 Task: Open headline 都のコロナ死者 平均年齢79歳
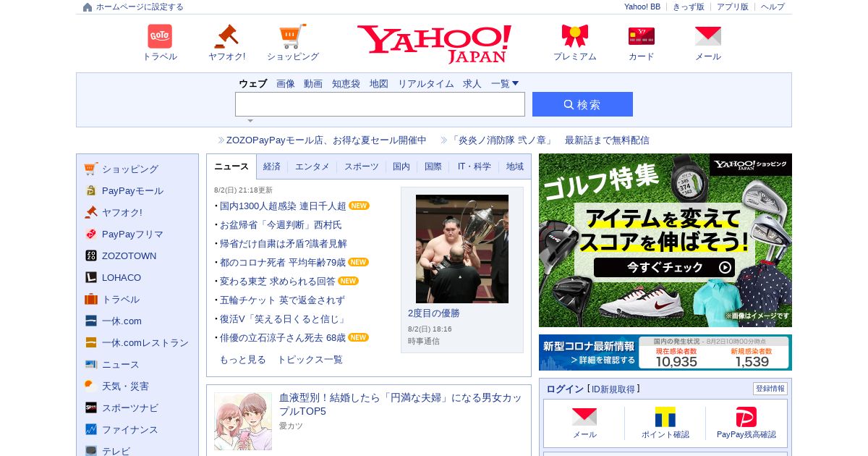[283, 263]
